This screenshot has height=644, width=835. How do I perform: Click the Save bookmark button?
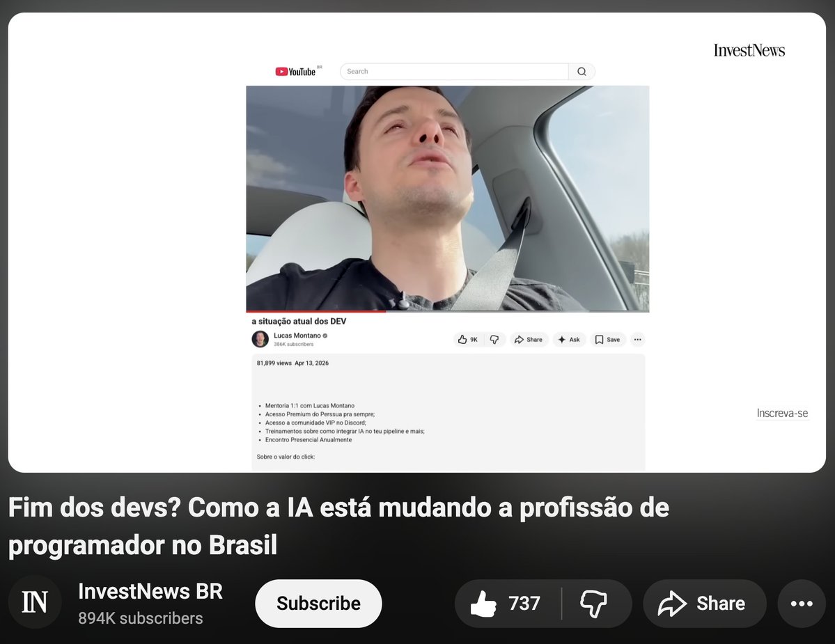607,340
